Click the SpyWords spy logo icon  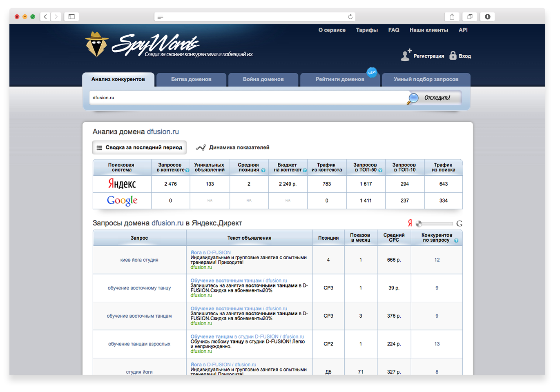click(96, 45)
